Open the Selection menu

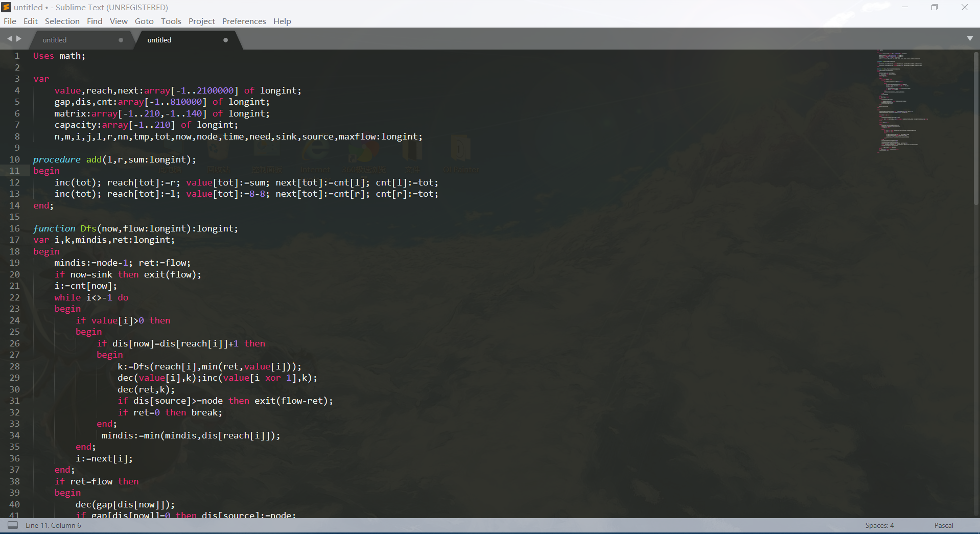coord(62,21)
